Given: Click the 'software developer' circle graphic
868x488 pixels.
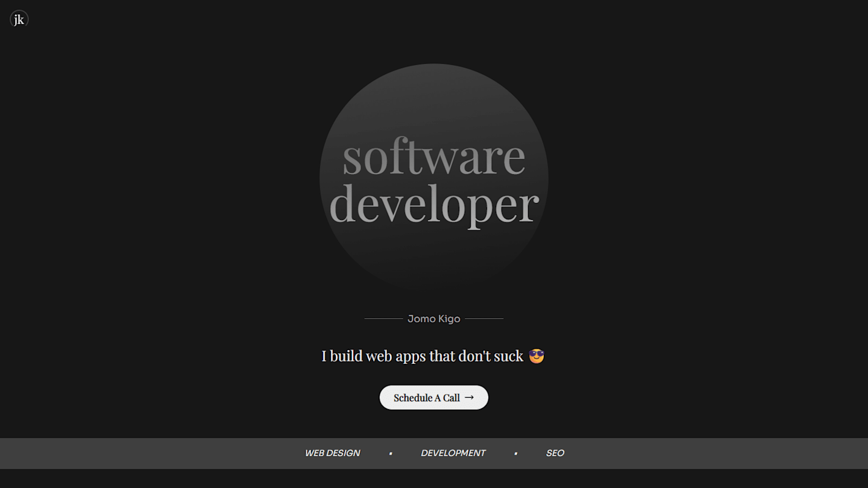Looking at the screenshot, I should tap(434, 178).
